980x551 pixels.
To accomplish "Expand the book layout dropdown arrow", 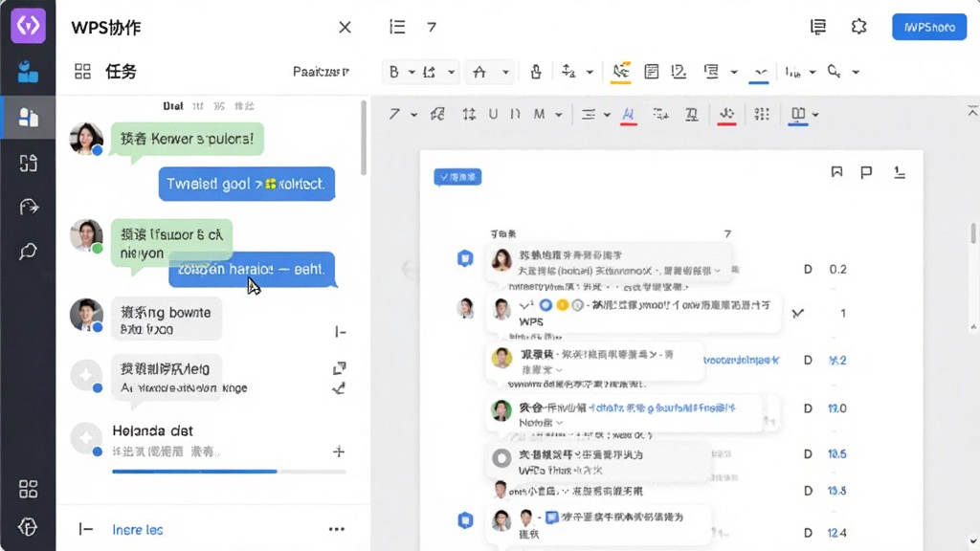I will pos(815,115).
